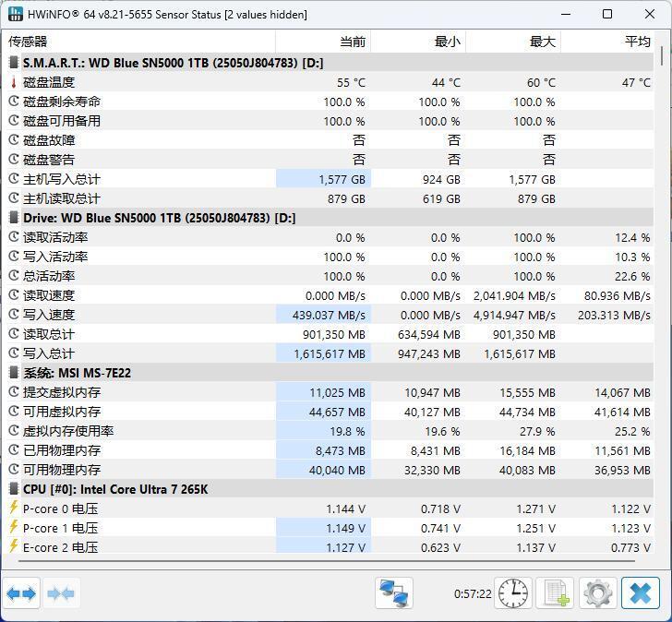The image size is (672, 622).
Task: Collapse S.M.A.R.T. WD Blue SN5000 group
Action: [x=14, y=63]
